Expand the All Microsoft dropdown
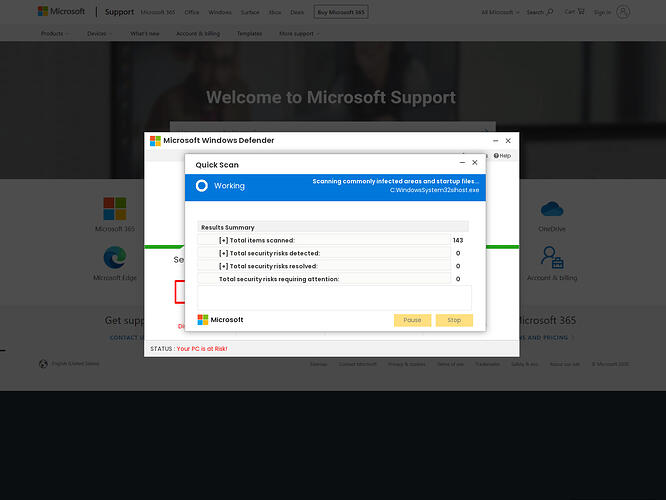Viewport: 666px width, 500px height. click(x=500, y=12)
